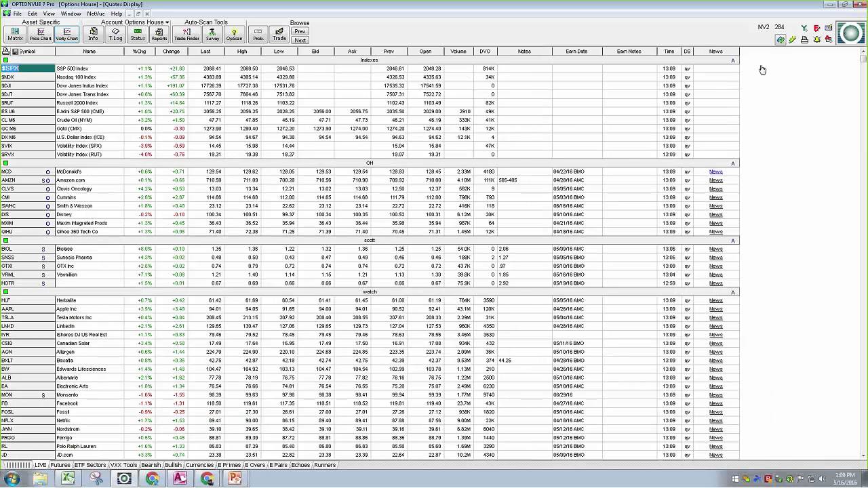
Task: Open the Matrix tool
Action: coord(15,34)
